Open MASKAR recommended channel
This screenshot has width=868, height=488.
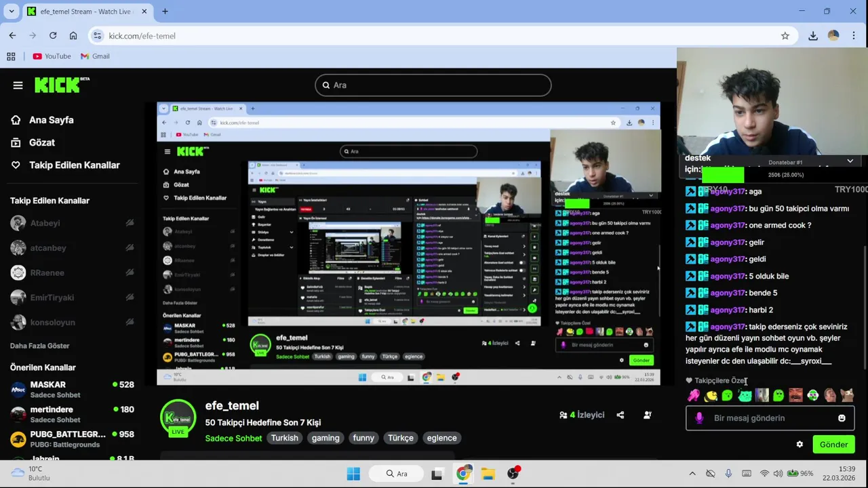pos(72,389)
